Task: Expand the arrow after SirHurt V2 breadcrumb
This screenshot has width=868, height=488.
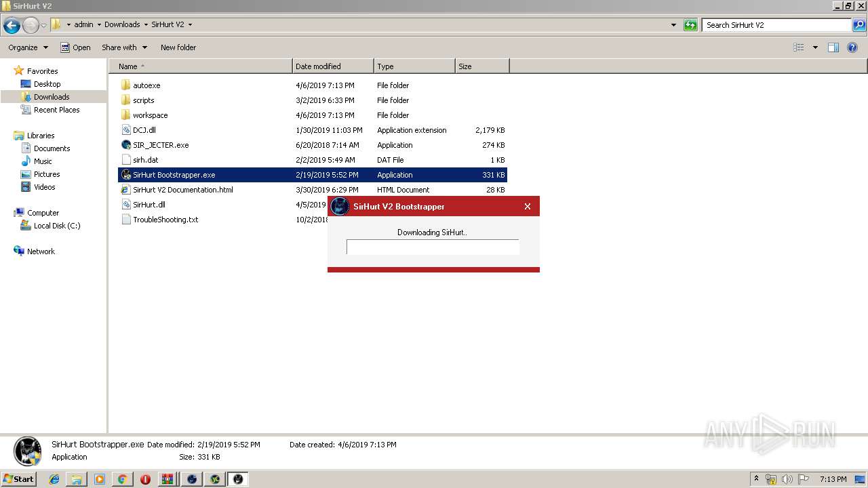Action: click(x=190, y=25)
